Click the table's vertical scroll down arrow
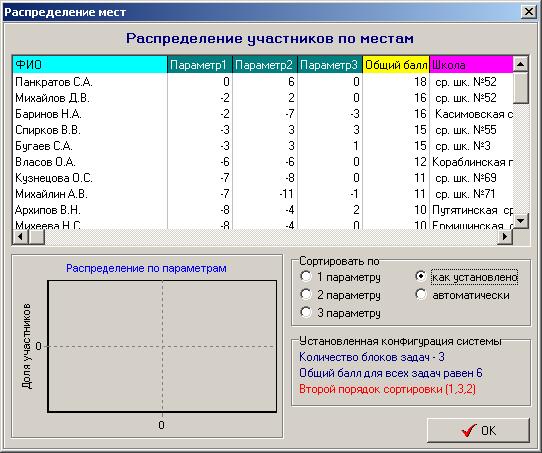 click(520, 220)
